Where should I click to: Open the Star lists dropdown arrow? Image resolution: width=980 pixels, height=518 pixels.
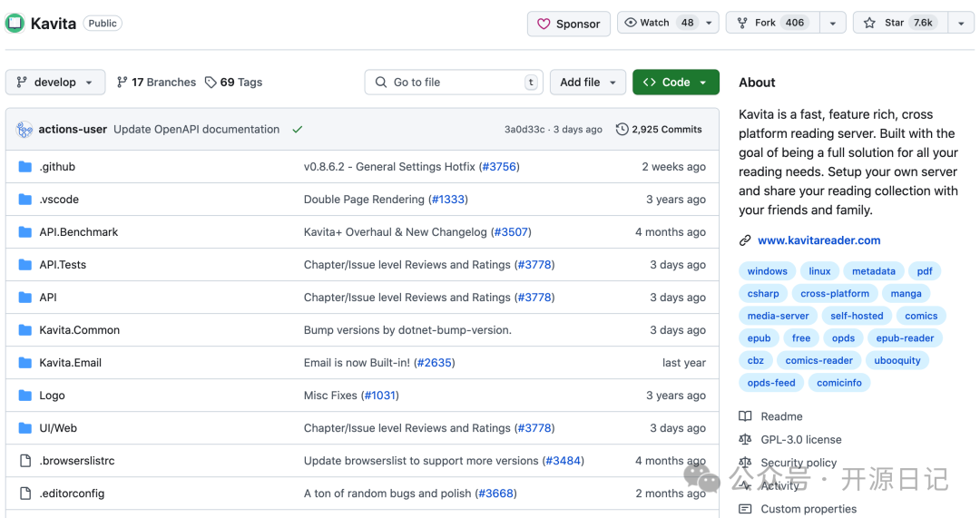(x=961, y=24)
